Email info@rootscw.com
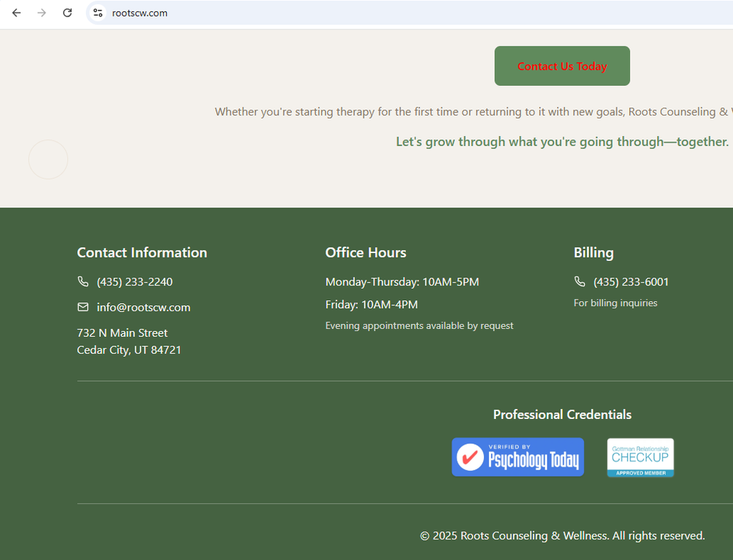The height and width of the screenshot is (560, 733). click(143, 308)
